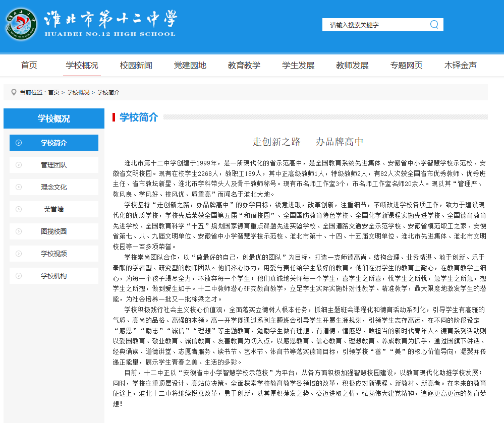Click the 学校概况 sidebar header
This screenshot has width=504, height=423.
(54, 118)
